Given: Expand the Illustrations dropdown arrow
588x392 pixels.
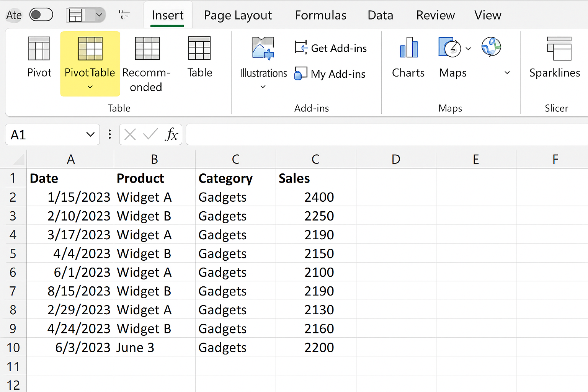Looking at the screenshot, I should click(263, 87).
